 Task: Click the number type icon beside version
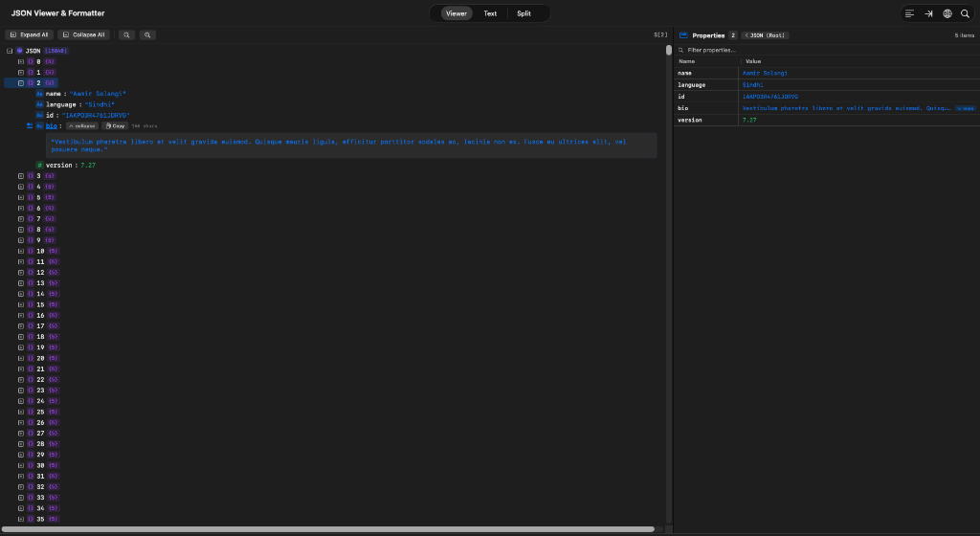[x=39, y=165]
